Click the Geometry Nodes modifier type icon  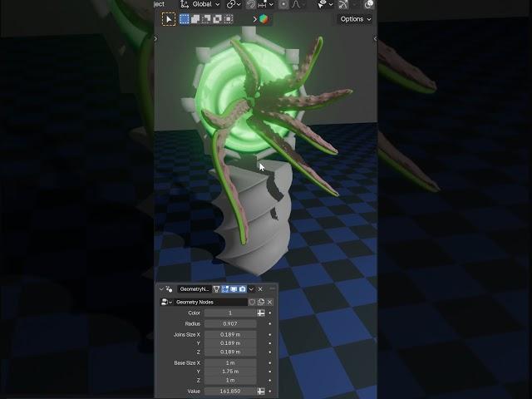(x=169, y=289)
